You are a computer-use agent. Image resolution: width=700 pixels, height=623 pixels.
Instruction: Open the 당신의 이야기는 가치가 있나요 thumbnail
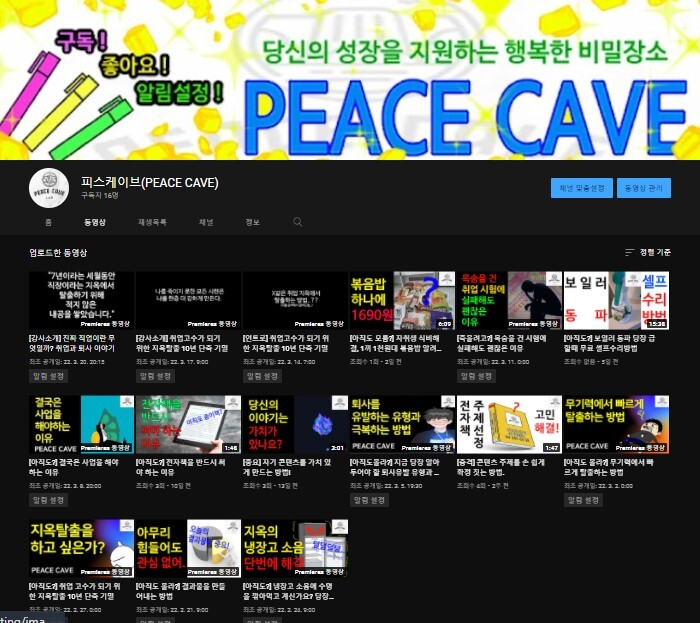click(x=295, y=424)
